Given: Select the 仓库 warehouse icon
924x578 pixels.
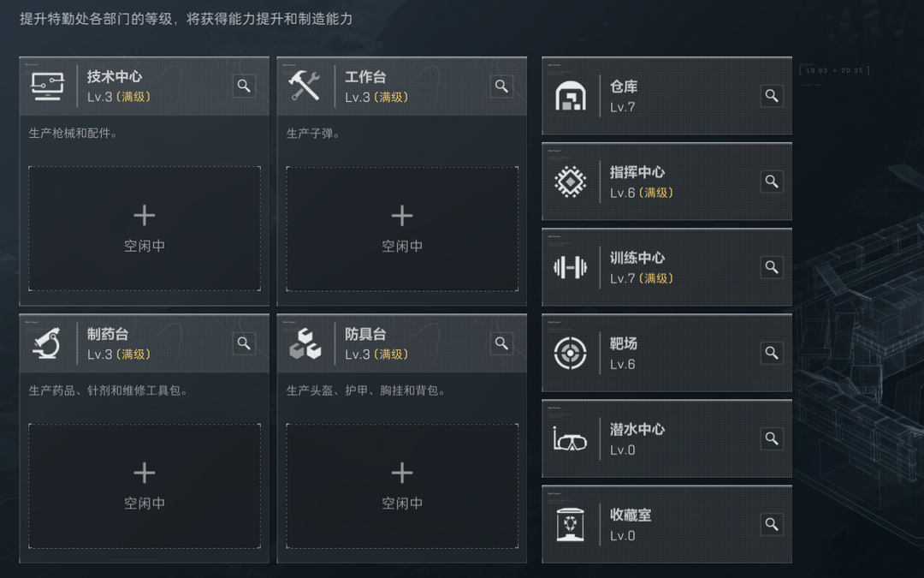Looking at the screenshot, I should (570, 96).
